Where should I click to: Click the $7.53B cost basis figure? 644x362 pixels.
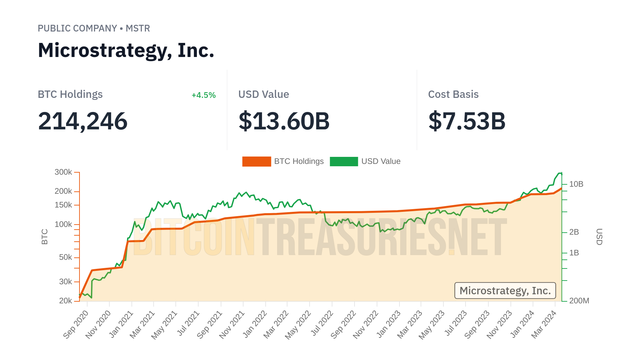coord(467,121)
